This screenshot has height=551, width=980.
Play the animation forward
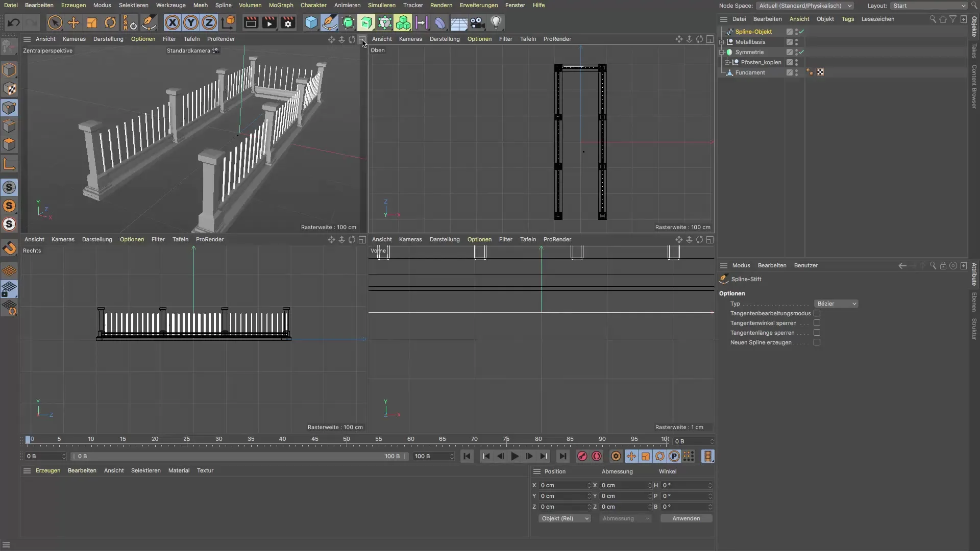(x=514, y=456)
